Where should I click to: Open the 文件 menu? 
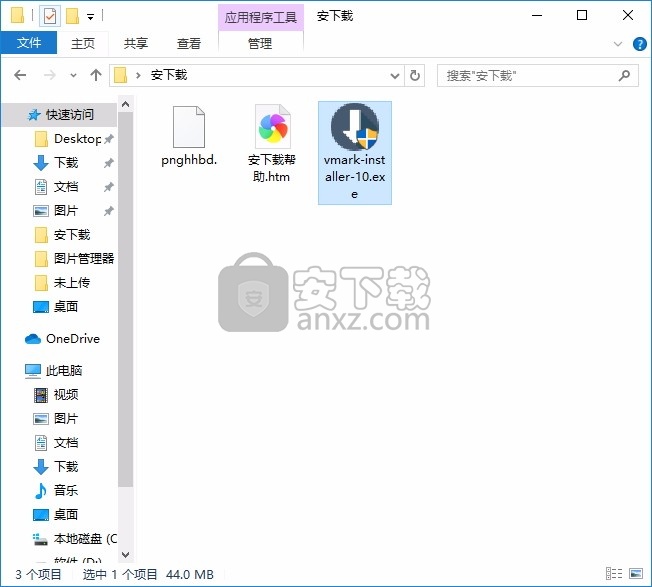click(x=29, y=43)
